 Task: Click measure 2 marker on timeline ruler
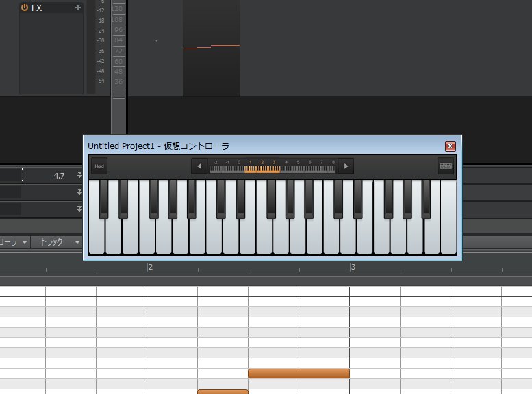click(149, 267)
